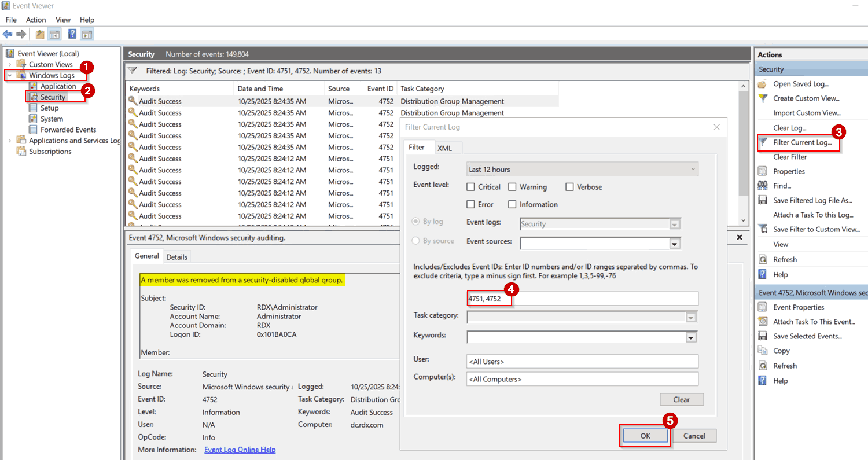
Task: Open the Event Log Online Help link
Action: [x=240, y=450]
